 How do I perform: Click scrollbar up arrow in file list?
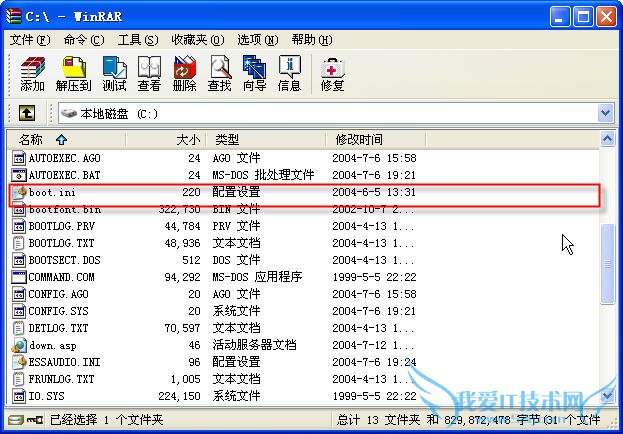point(607,139)
